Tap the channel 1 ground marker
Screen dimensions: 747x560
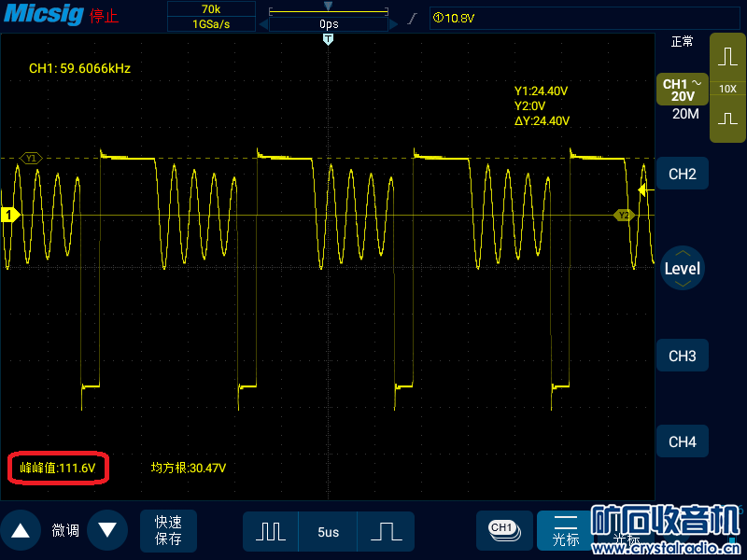(9, 215)
